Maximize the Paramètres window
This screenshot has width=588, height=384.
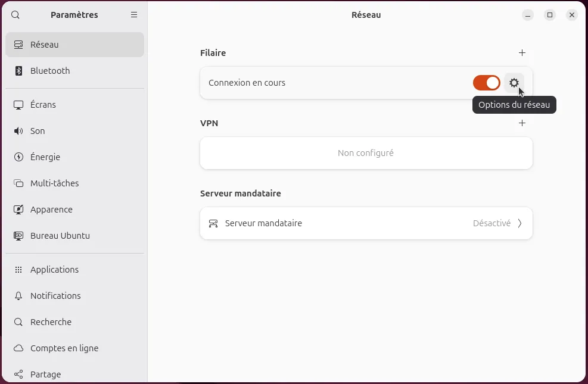pyautogui.click(x=550, y=15)
